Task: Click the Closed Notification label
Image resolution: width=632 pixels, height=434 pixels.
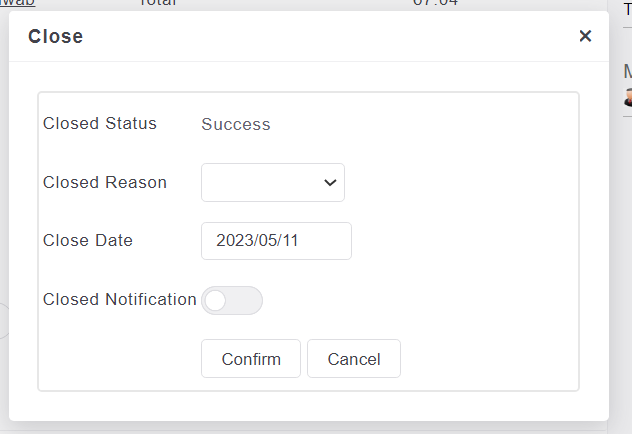Action: pos(120,299)
